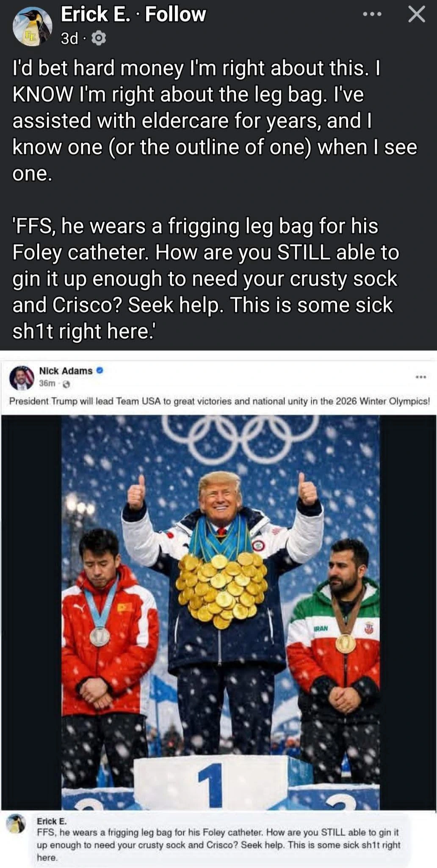Image resolution: width=437 pixels, height=868 pixels.
Task: Click the 36m timestamp on embedded post
Action: click(47, 383)
